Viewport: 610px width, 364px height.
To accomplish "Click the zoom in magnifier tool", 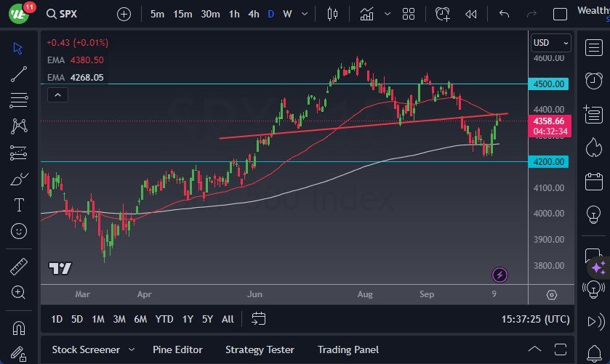I will coord(19,292).
